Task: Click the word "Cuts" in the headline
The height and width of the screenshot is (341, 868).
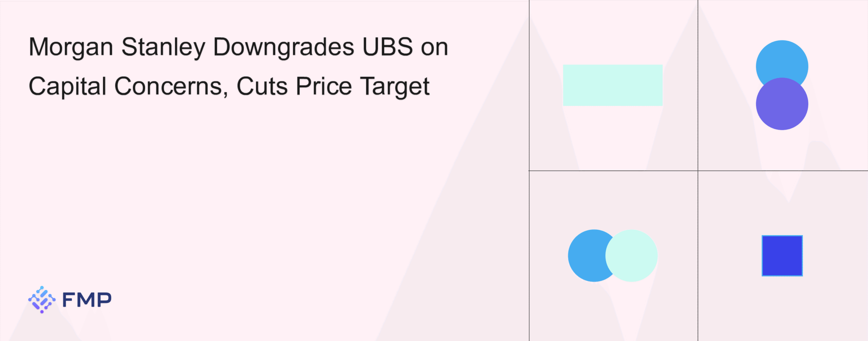Action: tap(262, 87)
